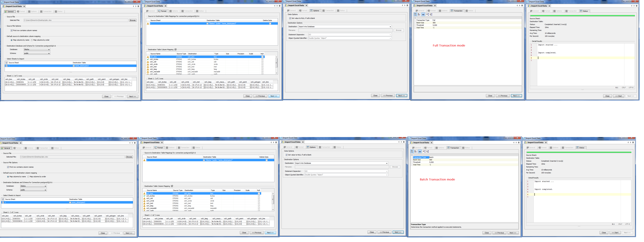
Task: Click '<< Previous' in the Full Transaction window
Action: (x=503, y=96)
